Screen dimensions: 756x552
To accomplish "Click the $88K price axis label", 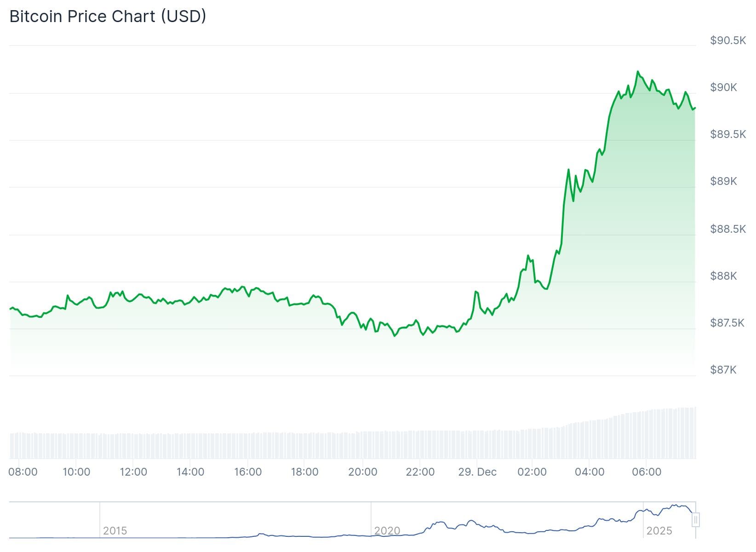I will [x=723, y=276].
